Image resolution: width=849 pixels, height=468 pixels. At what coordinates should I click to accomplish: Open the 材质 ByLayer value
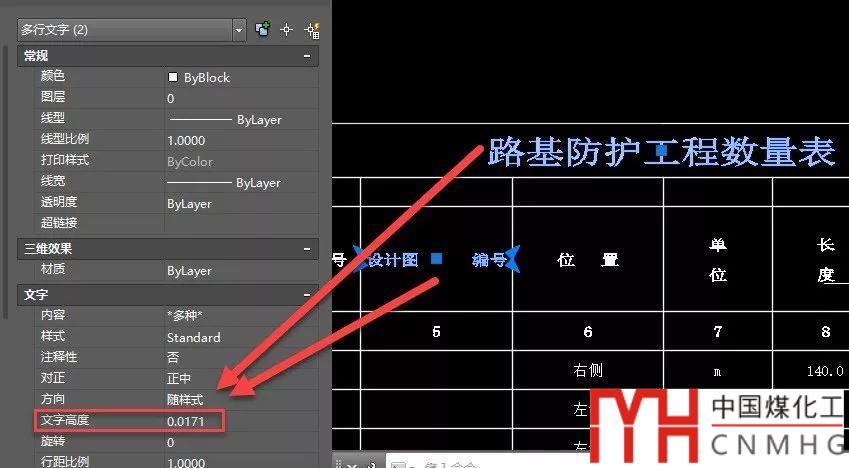(241, 270)
